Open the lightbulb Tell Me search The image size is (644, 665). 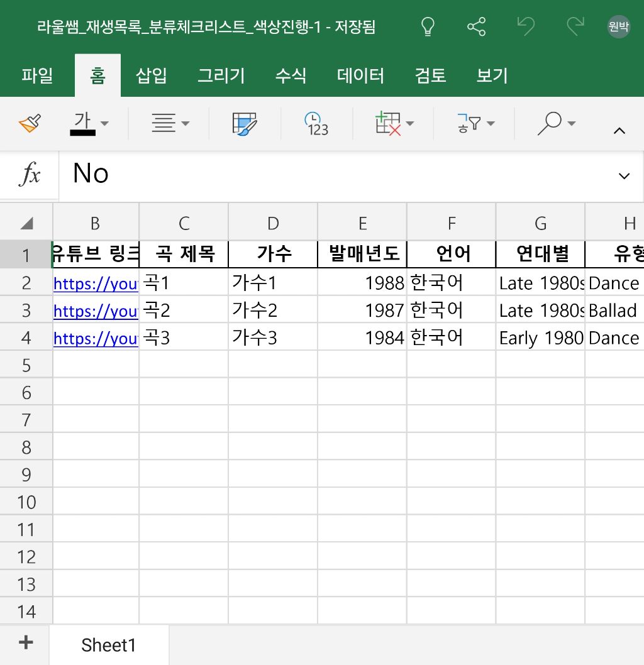click(x=428, y=26)
